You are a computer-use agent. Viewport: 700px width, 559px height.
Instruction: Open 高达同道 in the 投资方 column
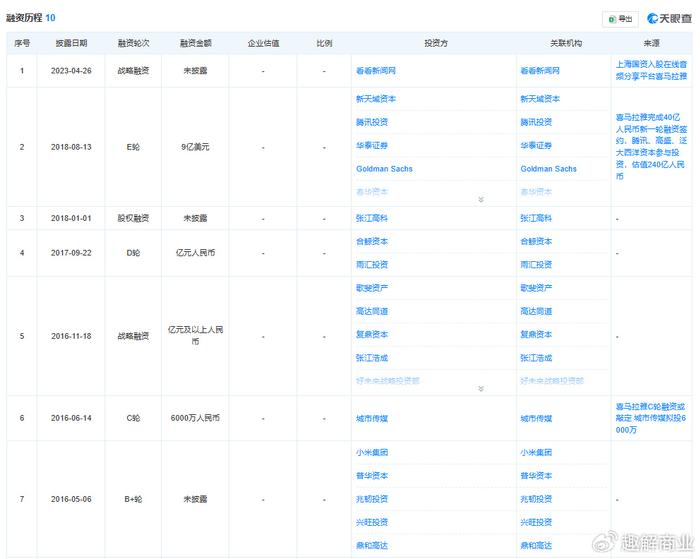click(x=372, y=311)
